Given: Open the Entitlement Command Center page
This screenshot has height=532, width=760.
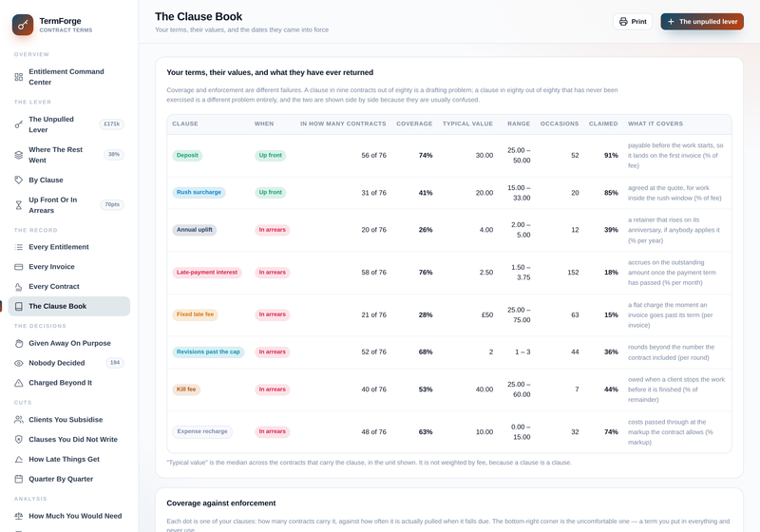Looking at the screenshot, I should (69, 77).
